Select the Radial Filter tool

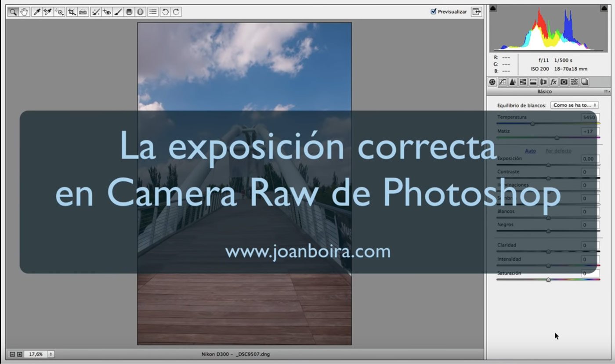[140, 12]
